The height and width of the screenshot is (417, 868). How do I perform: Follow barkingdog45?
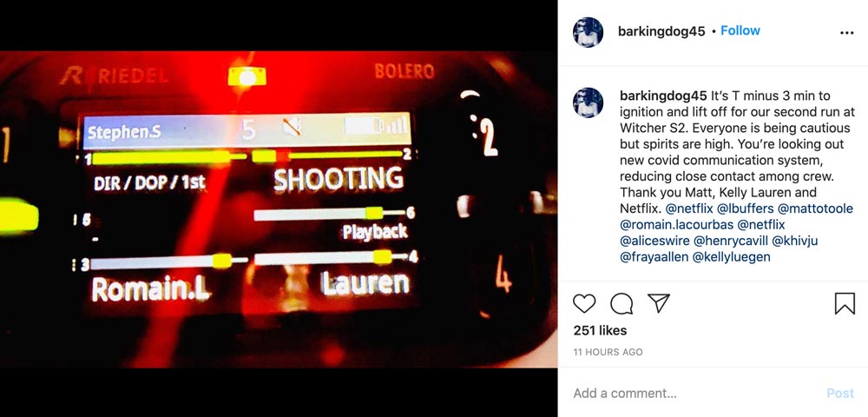[740, 31]
